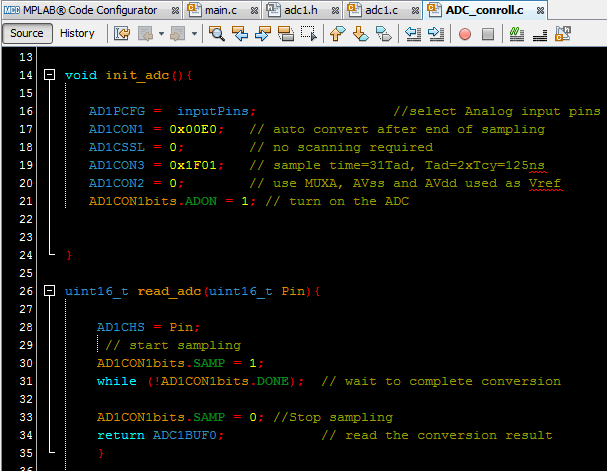Screen dimensions: 607x471
Task: Click the value '0x00E0' on line 17
Action: [x=193, y=129]
